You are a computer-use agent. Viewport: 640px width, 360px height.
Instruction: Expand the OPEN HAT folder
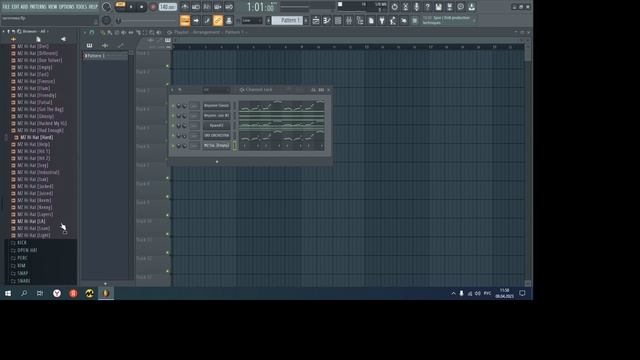27,251
